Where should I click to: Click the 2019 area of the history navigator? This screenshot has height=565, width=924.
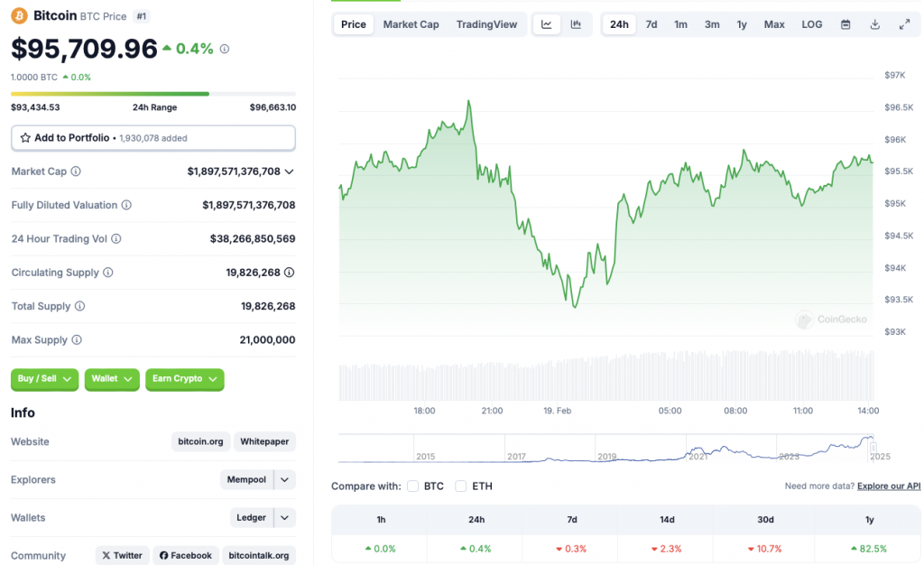pos(607,456)
